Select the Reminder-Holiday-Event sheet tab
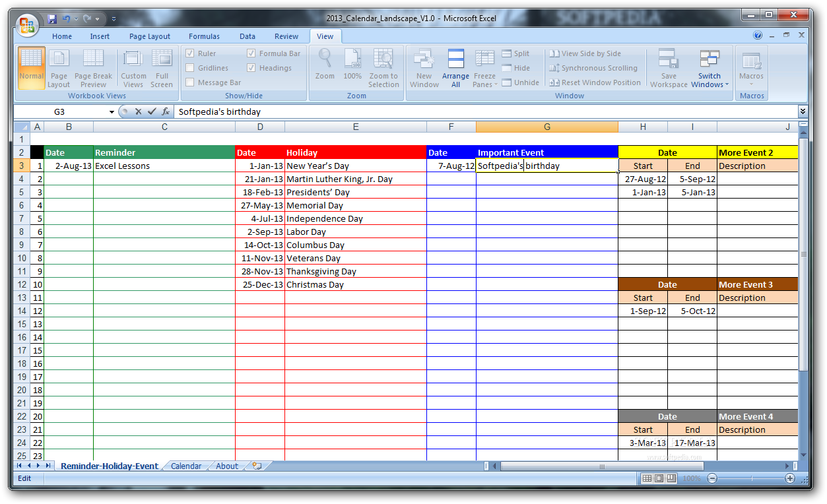 click(110, 466)
